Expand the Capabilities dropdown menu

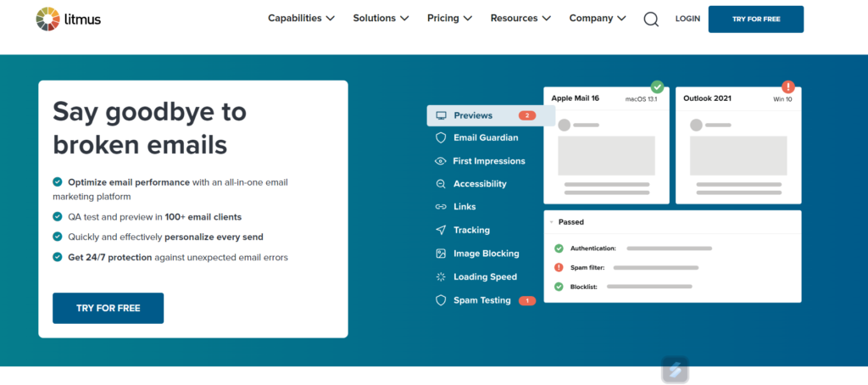click(x=302, y=19)
